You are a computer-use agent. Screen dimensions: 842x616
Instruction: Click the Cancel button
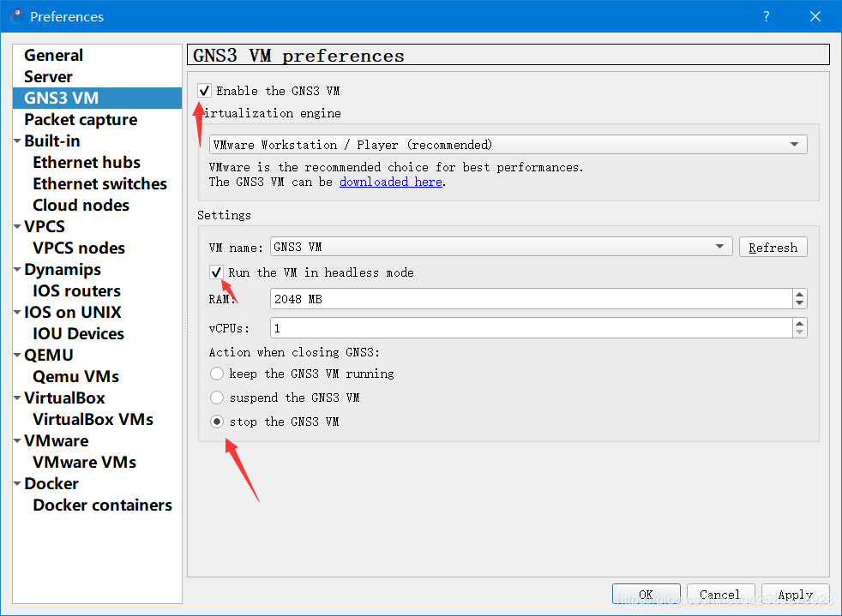click(720, 594)
